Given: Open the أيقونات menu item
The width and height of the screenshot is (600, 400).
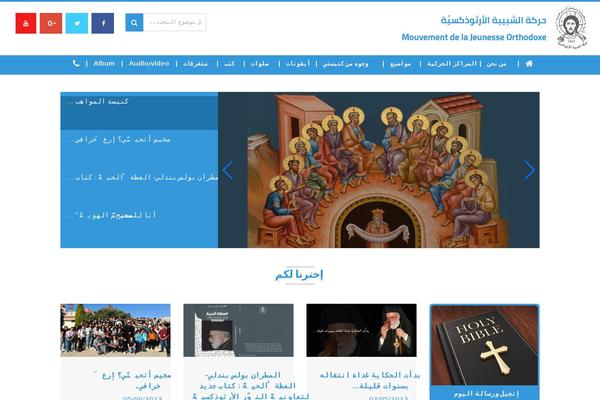Looking at the screenshot, I should click(298, 64).
